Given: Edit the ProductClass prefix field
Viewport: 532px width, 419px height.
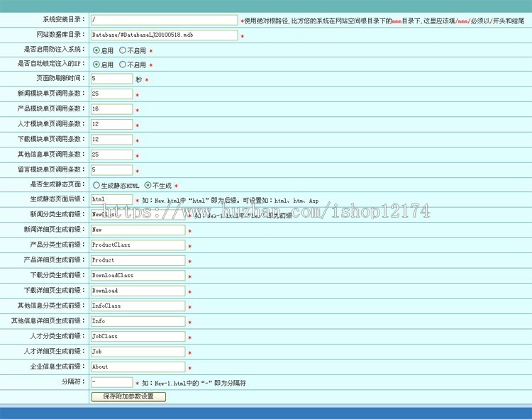Looking at the screenshot, I should (x=138, y=245).
